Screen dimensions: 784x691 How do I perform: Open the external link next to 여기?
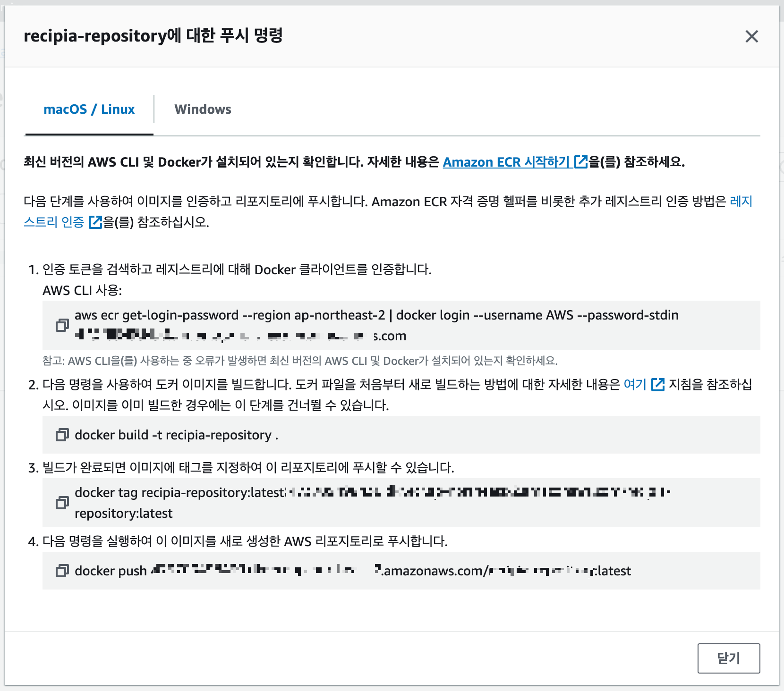click(658, 385)
